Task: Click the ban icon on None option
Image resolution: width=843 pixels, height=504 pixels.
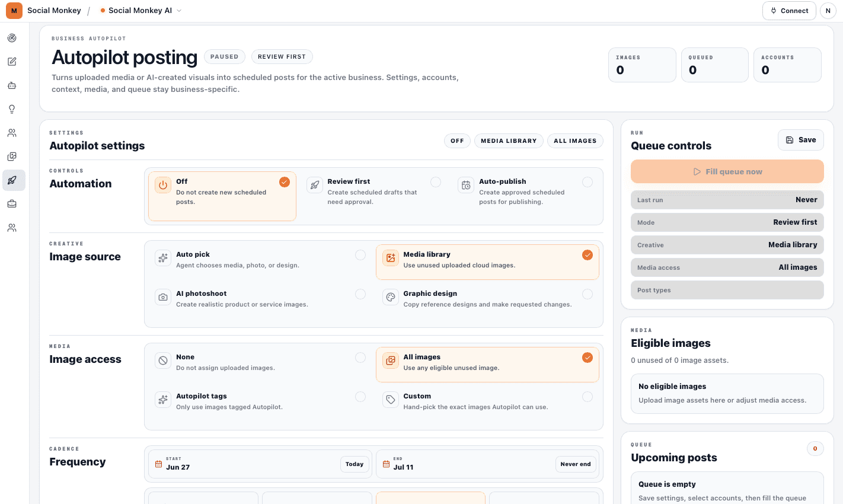Action: pyautogui.click(x=163, y=361)
